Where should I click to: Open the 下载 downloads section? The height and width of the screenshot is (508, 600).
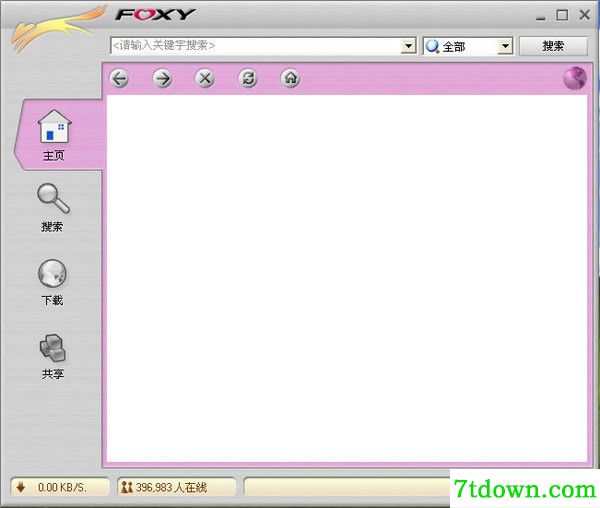(x=52, y=282)
